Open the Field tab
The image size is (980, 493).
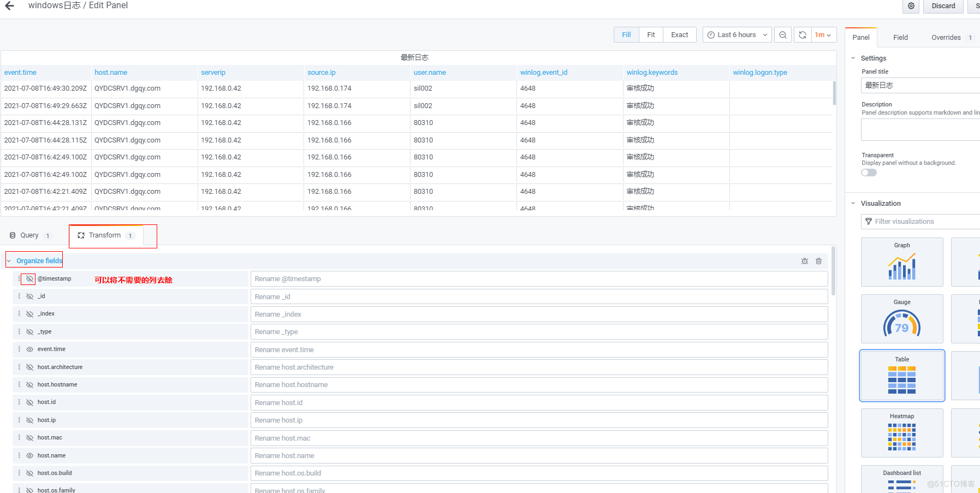(900, 38)
